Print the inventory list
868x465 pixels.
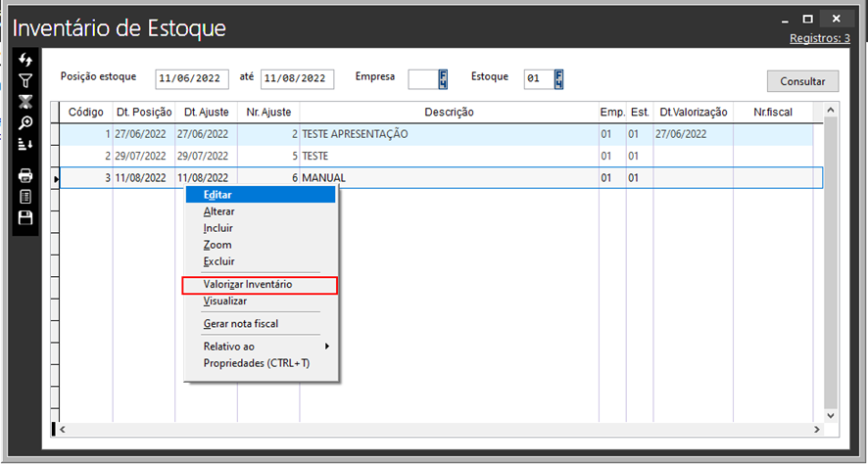pos(25,176)
